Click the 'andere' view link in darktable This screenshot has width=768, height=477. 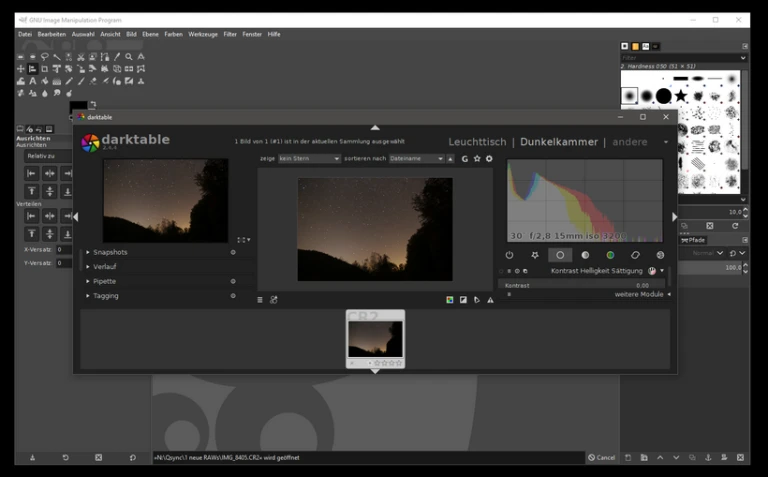click(x=630, y=142)
